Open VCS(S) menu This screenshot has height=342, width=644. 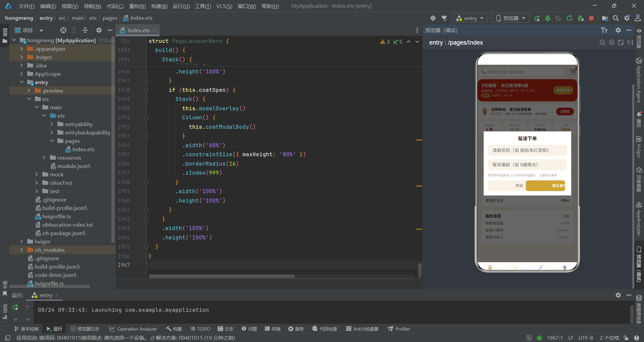point(224,6)
